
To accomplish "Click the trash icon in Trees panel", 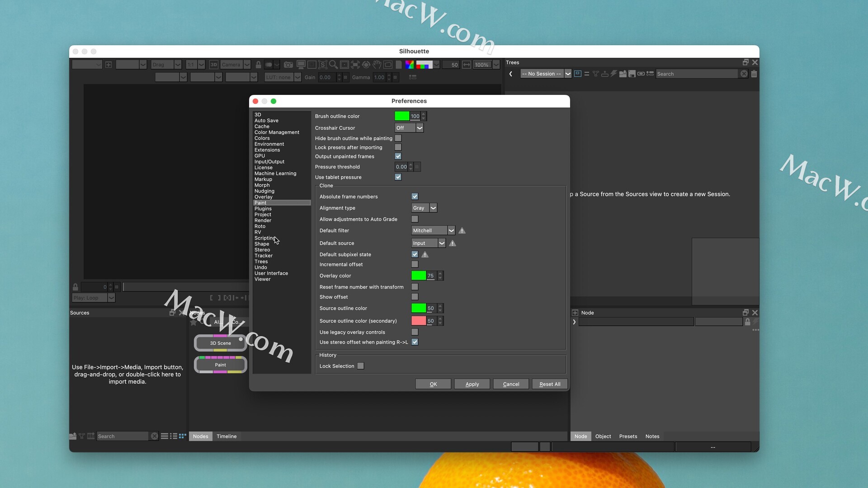I will coord(754,74).
